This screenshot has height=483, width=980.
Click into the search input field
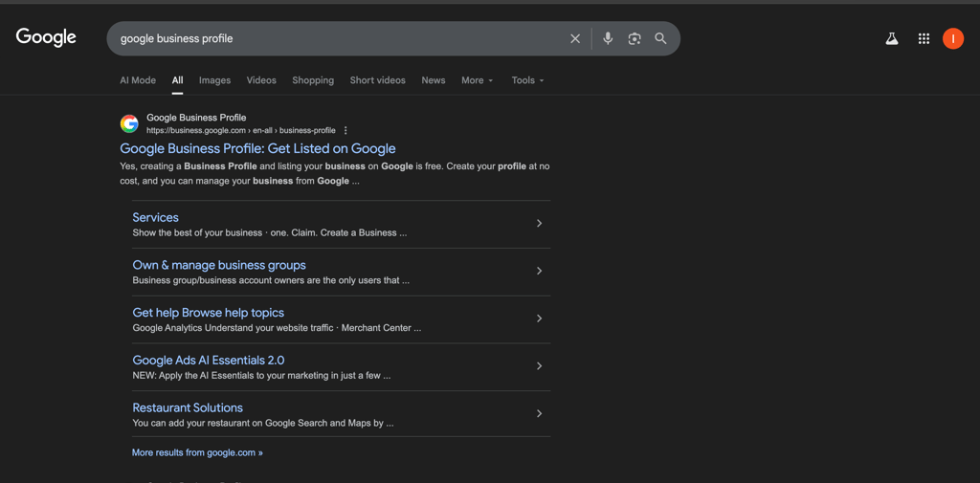(x=335, y=39)
